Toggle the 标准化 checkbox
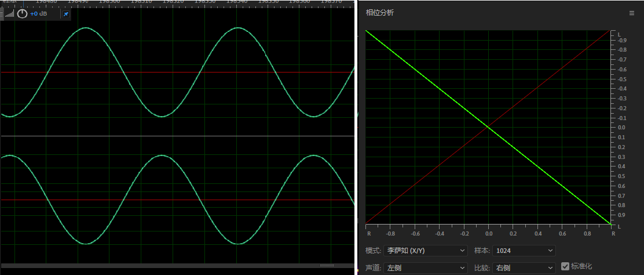644x275 pixels. coord(565,266)
